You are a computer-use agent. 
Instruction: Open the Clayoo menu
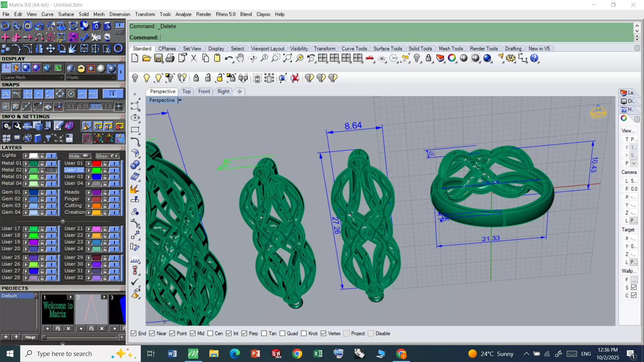tap(263, 14)
